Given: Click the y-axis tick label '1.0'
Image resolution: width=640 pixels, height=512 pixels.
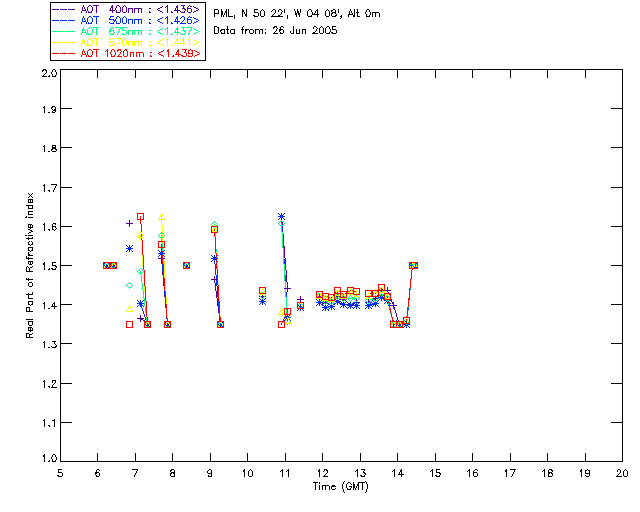Looking at the screenshot, I should pyautogui.click(x=49, y=458).
